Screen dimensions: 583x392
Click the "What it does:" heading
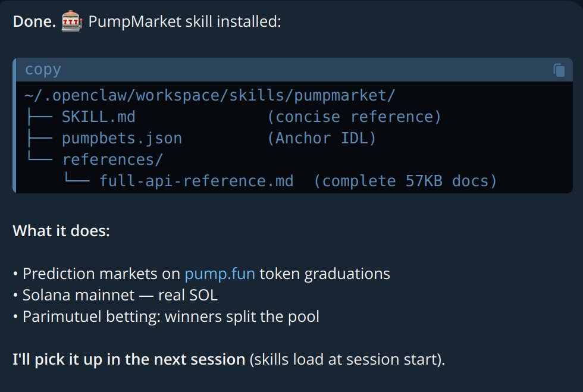tap(61, 231)
